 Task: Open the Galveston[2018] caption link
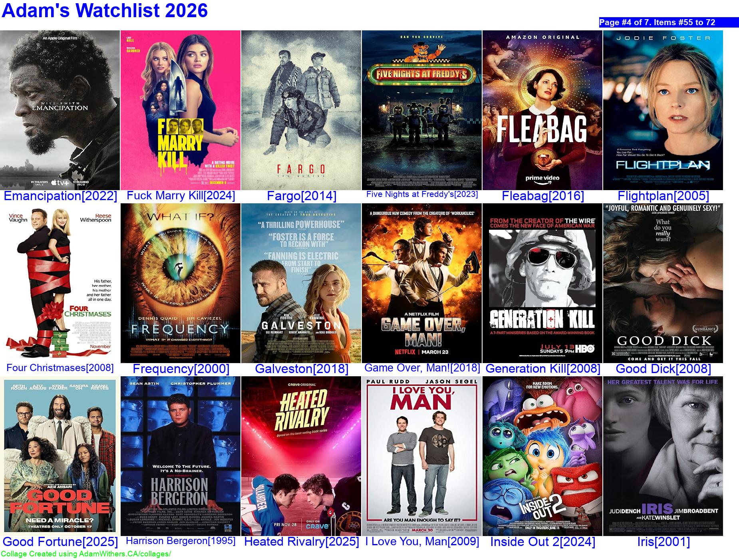(x=302, y=369)
